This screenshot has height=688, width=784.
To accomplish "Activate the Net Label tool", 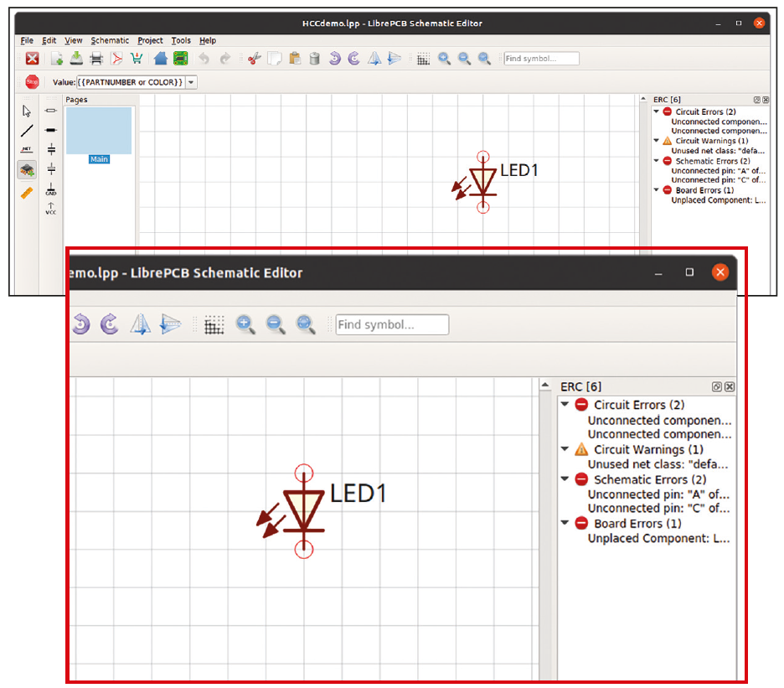I will pyautogui.click(x=27, y=150).
